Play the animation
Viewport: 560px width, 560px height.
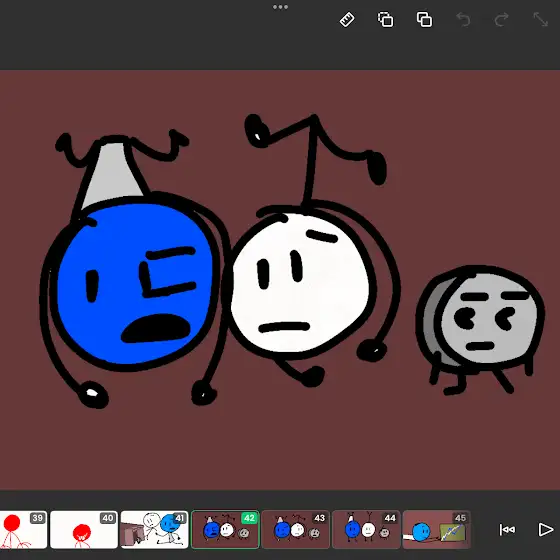pyautogui.click(x=545, y=530)
